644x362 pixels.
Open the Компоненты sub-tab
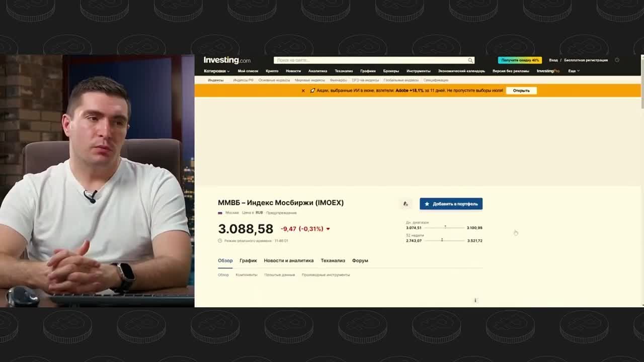click(x=247, y=275)
